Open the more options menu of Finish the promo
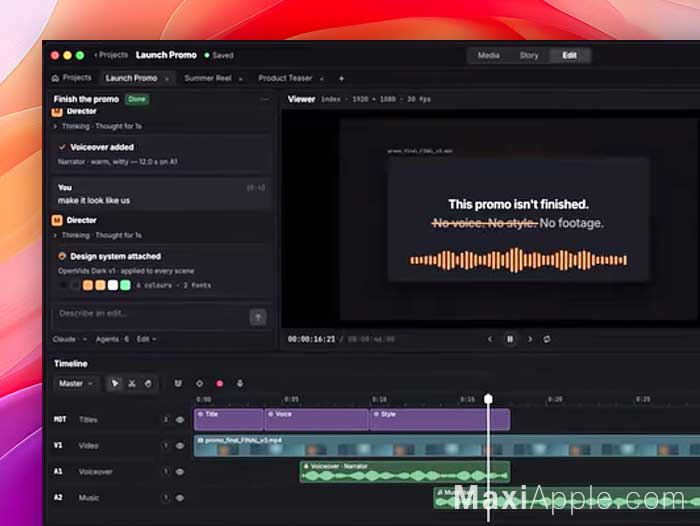This screenshot has width=700, height=526. tap(265, 99)
